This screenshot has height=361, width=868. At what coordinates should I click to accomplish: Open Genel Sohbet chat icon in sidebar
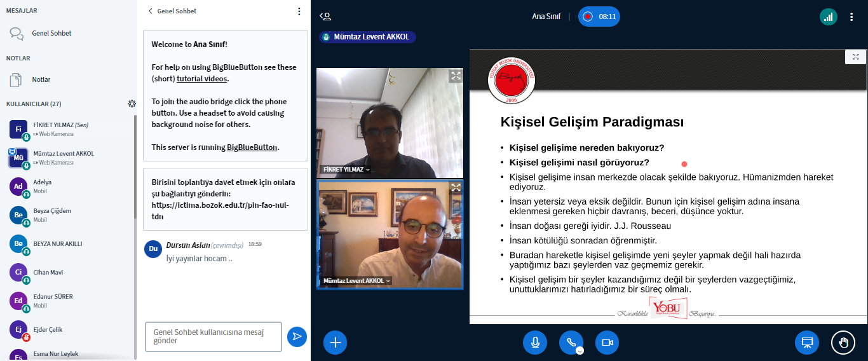click(17, 33)
